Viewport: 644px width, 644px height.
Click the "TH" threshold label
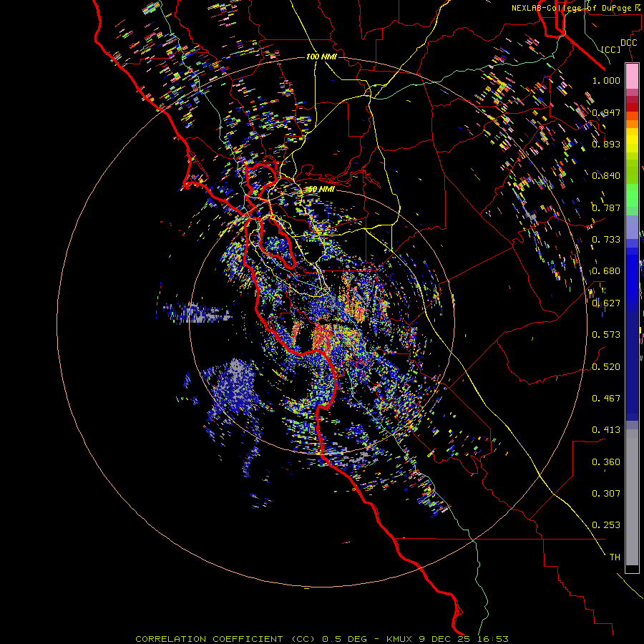click(615, 557)
